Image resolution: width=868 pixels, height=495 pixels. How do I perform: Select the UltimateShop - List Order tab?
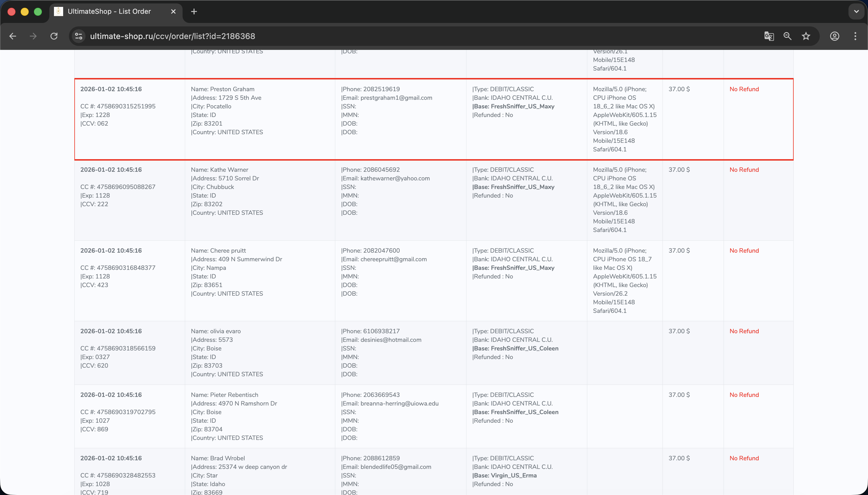(x=109, y=11)
